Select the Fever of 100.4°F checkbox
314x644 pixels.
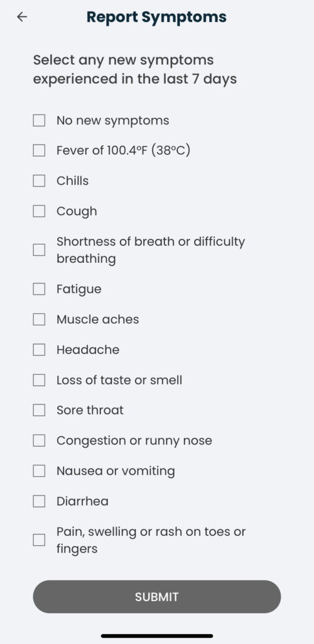tap(39, 151)
